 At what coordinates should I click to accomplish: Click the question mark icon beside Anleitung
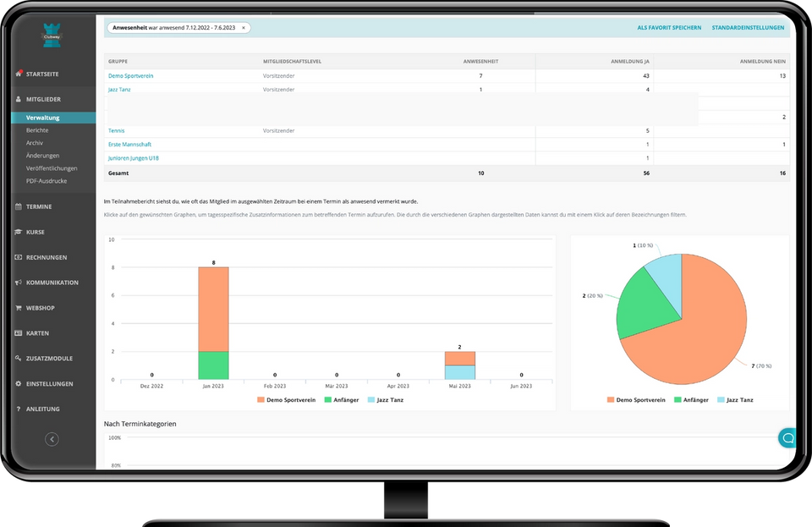coord(18,409)
